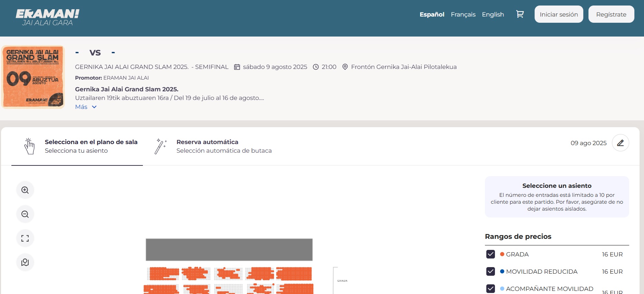Click the gray fronton court block on seat map
Viewport: 644px width, 294px height.
pos(229,250)
